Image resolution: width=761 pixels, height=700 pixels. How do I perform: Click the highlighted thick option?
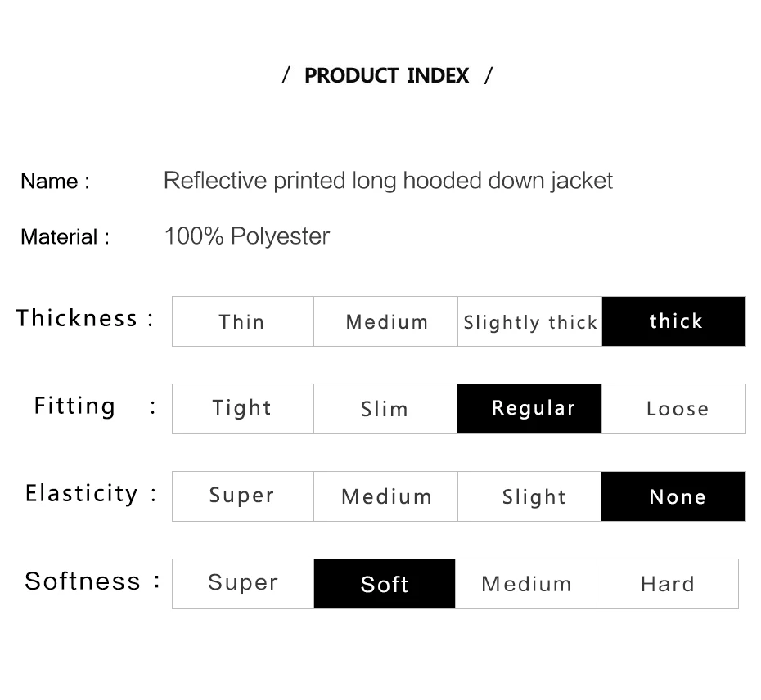674,321
